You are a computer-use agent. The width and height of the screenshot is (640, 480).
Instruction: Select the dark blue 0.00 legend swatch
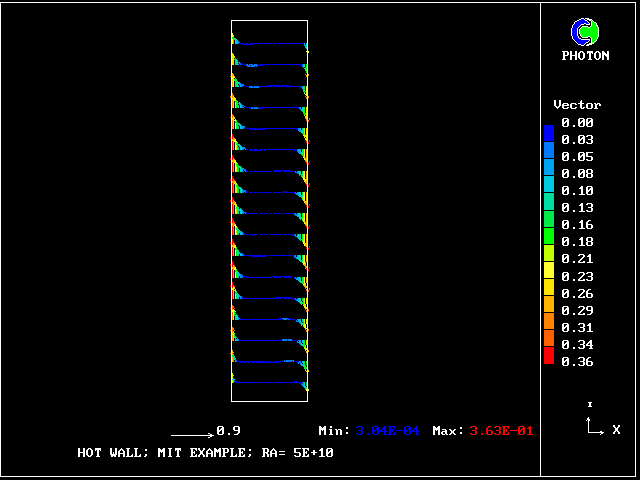pos(549,130)
